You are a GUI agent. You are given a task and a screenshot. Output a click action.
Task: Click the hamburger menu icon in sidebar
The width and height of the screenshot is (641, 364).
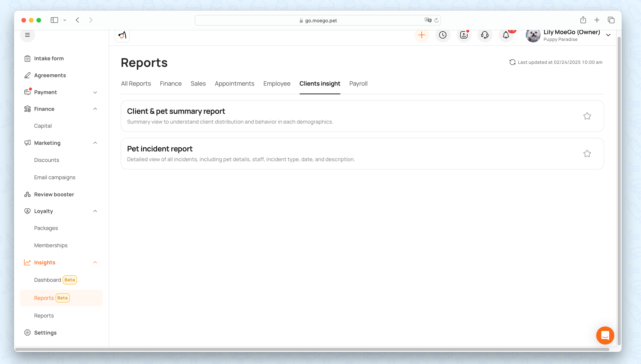[28, 35]
